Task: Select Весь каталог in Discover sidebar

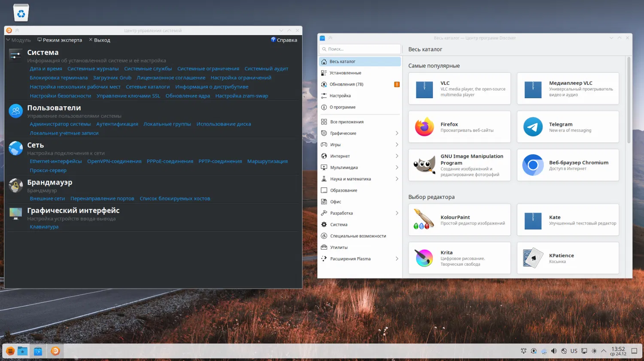Action: tap(360, 62)
